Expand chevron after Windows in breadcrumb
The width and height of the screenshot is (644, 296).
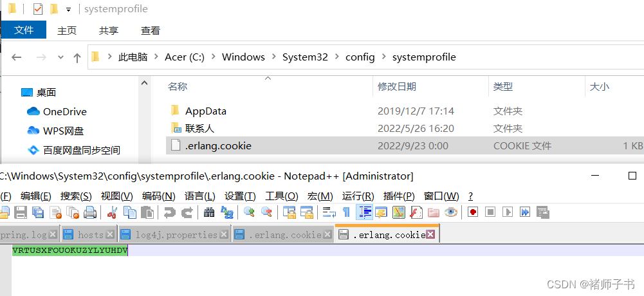[x=273, y=57]
